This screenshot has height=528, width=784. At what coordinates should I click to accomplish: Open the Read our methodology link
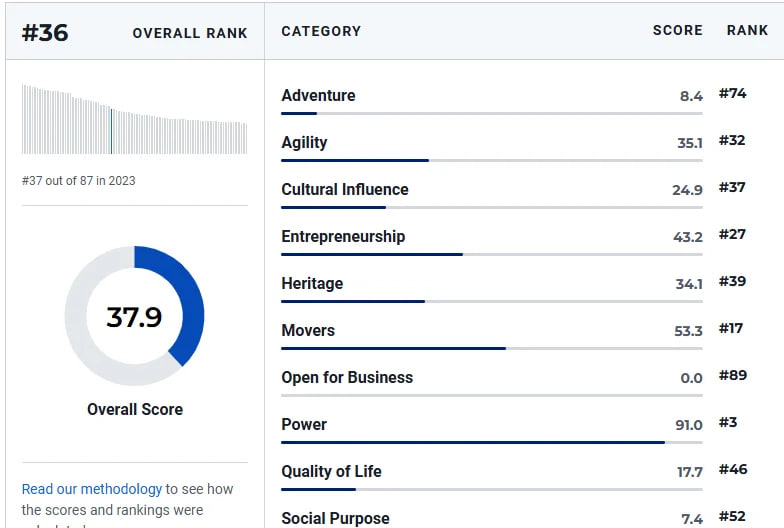92,488
